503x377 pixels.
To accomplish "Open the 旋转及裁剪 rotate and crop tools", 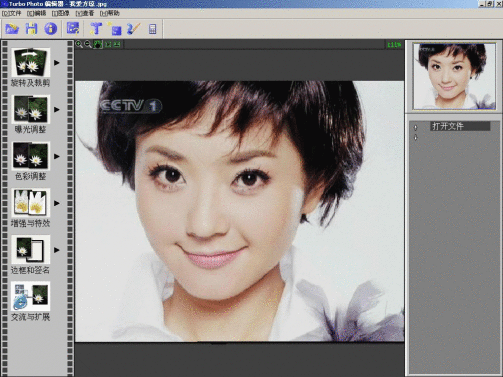I will 30,68.
